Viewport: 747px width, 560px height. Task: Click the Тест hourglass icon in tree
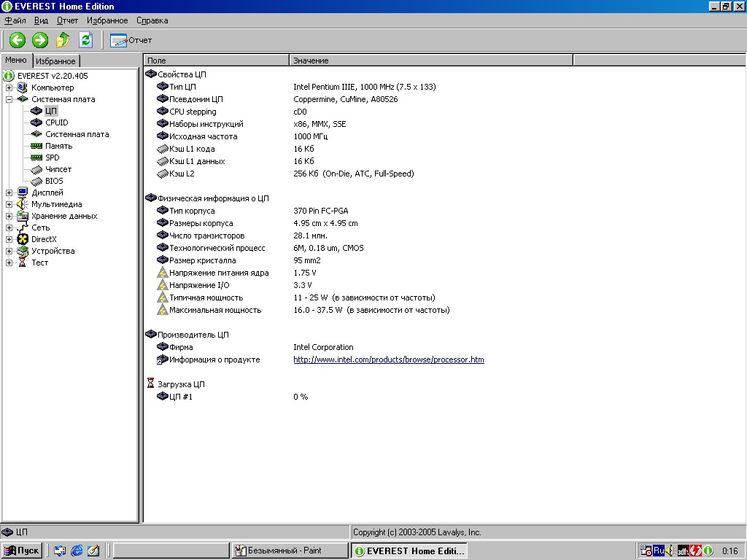click(23, 262)
